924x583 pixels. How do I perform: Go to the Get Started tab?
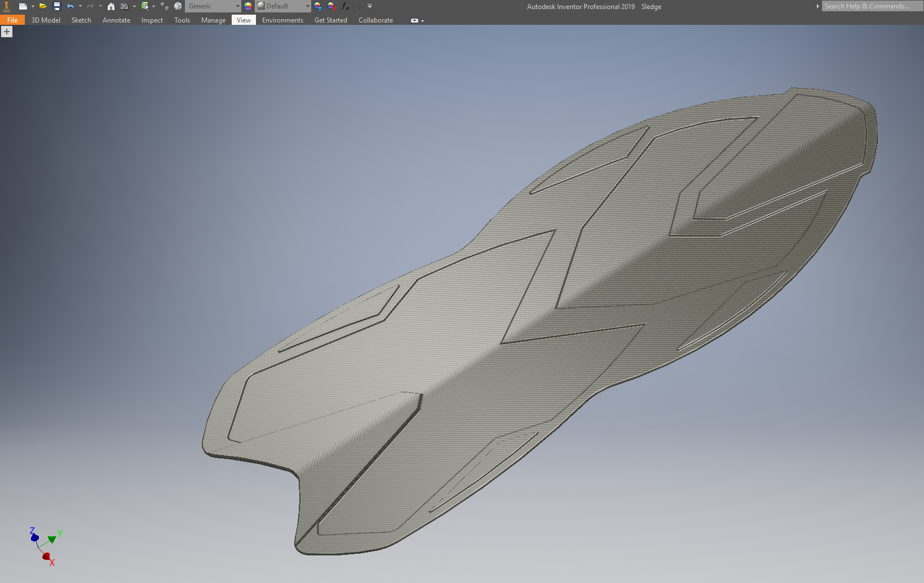(330, 20)
